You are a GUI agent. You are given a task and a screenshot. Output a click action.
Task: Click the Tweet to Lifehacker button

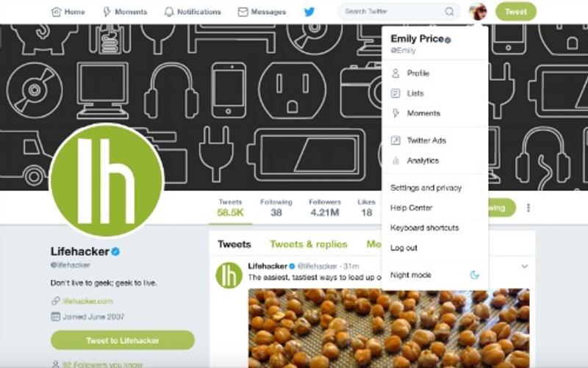click(x=123, y=340)
